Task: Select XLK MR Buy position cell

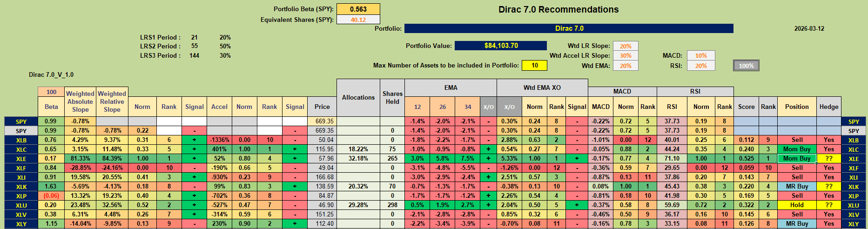Action: [797, 187]
